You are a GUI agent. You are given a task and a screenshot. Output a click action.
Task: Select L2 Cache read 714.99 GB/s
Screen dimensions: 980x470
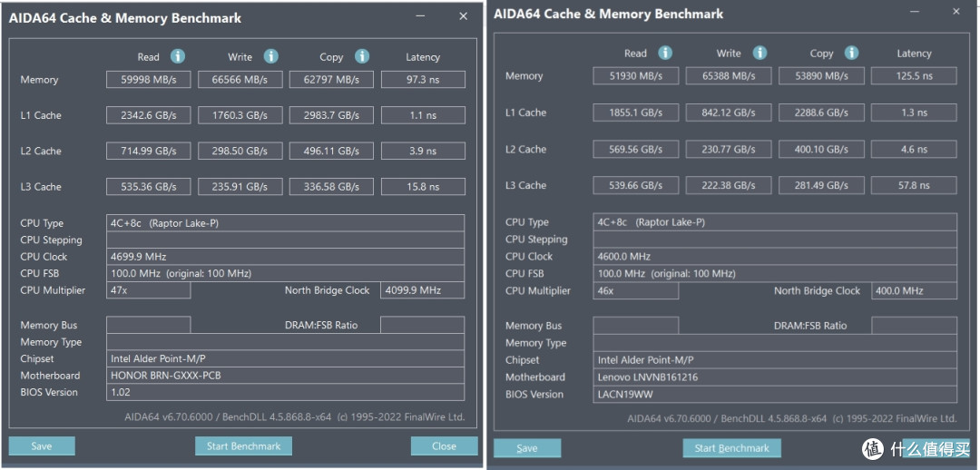point(148,152)
